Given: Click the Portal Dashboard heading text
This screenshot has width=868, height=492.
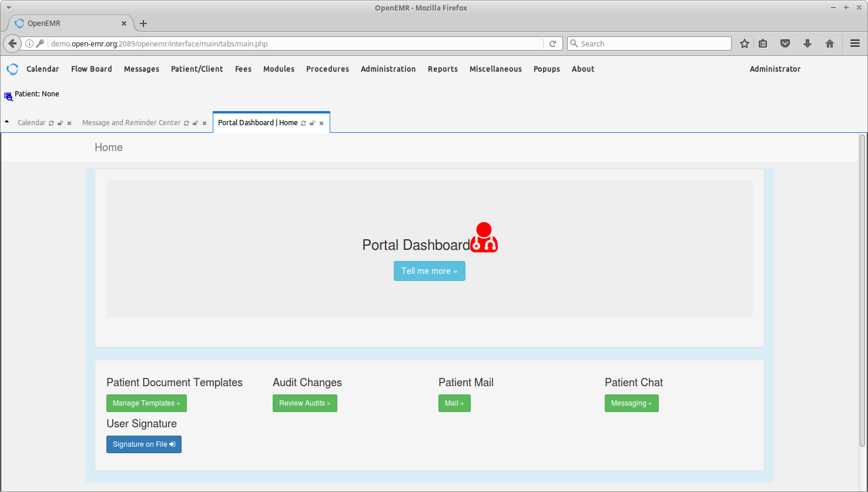Looking at the screenshot, I should (x=416, y=245).
